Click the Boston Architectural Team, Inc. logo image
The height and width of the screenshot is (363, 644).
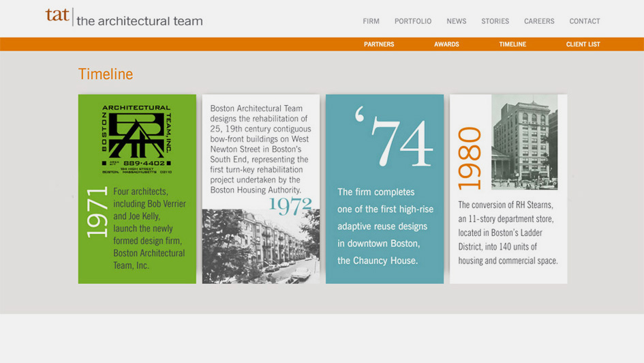point(137,139)
